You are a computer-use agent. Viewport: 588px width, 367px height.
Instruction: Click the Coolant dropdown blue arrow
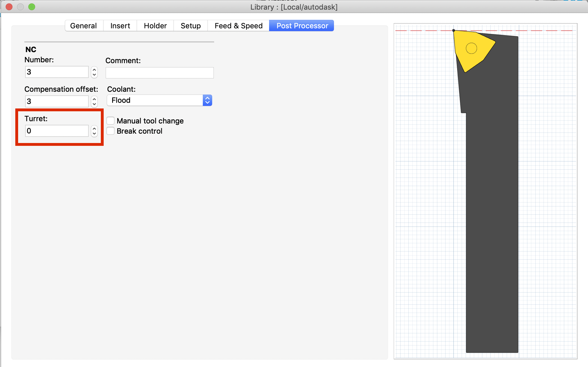click(207, 100)
